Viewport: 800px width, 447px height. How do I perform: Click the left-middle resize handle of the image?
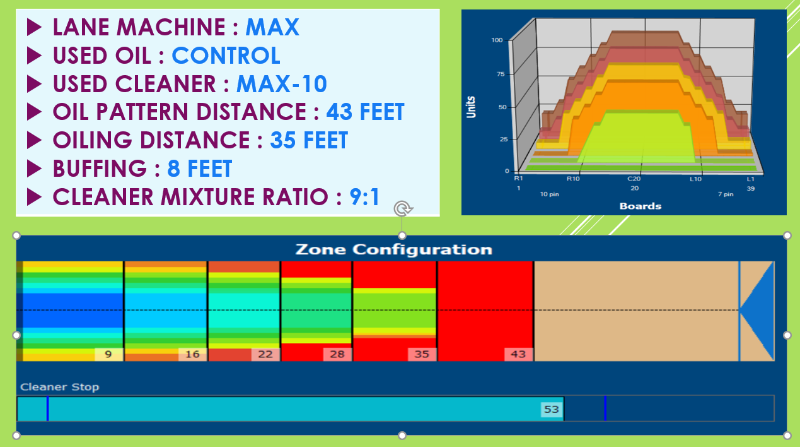point(17,335)
